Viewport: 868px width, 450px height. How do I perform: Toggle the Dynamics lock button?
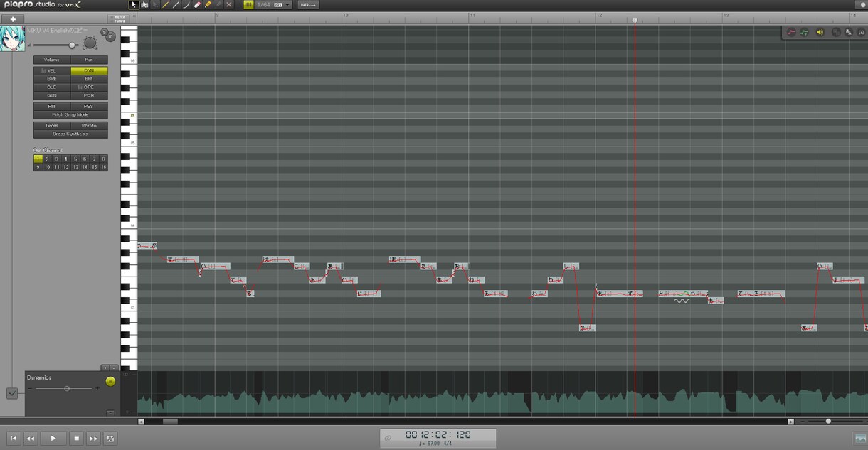pos(110,382)
